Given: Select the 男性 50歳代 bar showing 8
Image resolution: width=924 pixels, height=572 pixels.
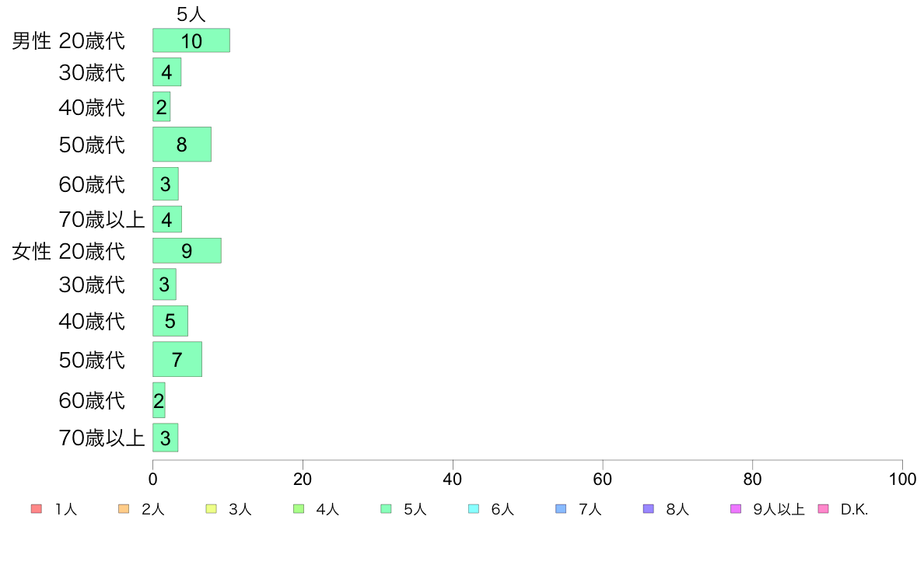Looking at the screenshot, I should pyautogui.click(x=181, y=145).
